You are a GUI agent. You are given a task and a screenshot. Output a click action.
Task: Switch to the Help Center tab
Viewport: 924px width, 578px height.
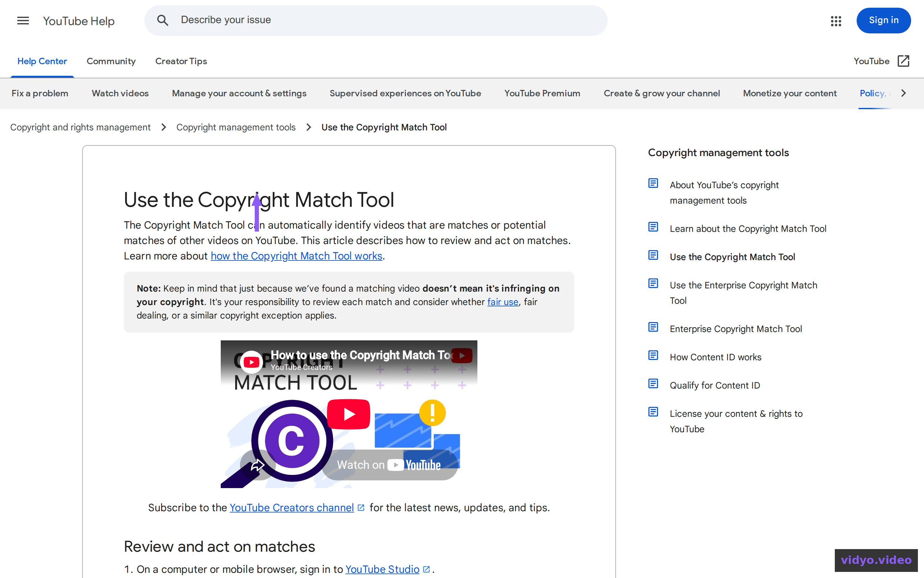point(42,61)
